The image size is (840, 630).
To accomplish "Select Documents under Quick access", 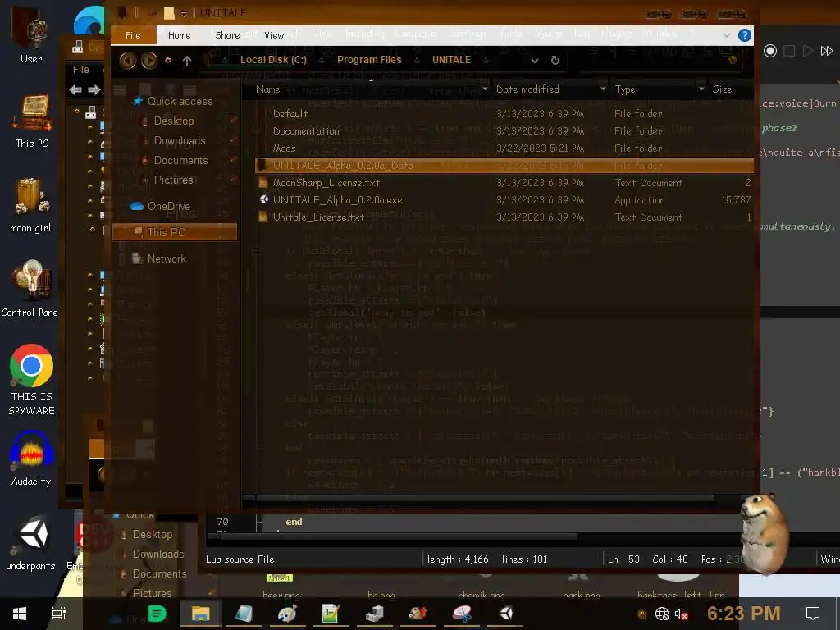I will point(180,161).
